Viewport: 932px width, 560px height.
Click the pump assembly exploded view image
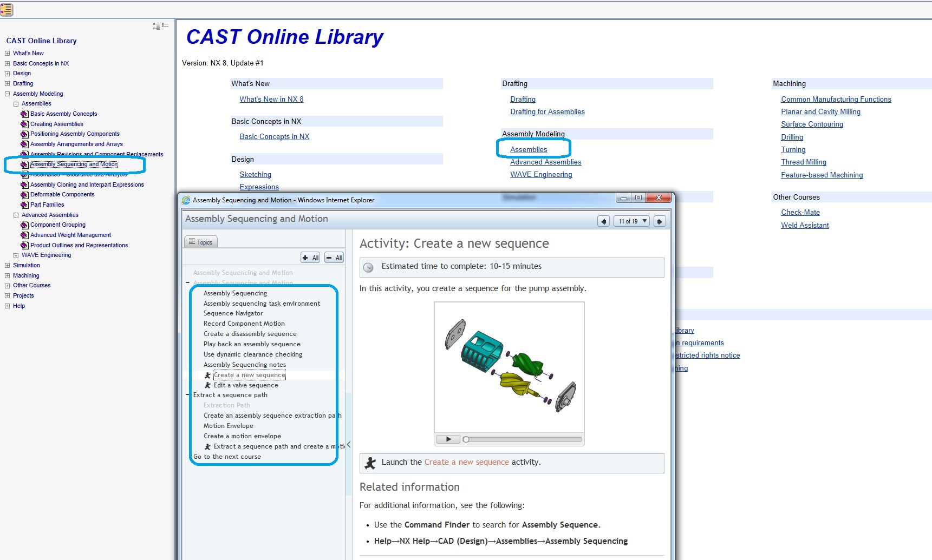(509, 367)
